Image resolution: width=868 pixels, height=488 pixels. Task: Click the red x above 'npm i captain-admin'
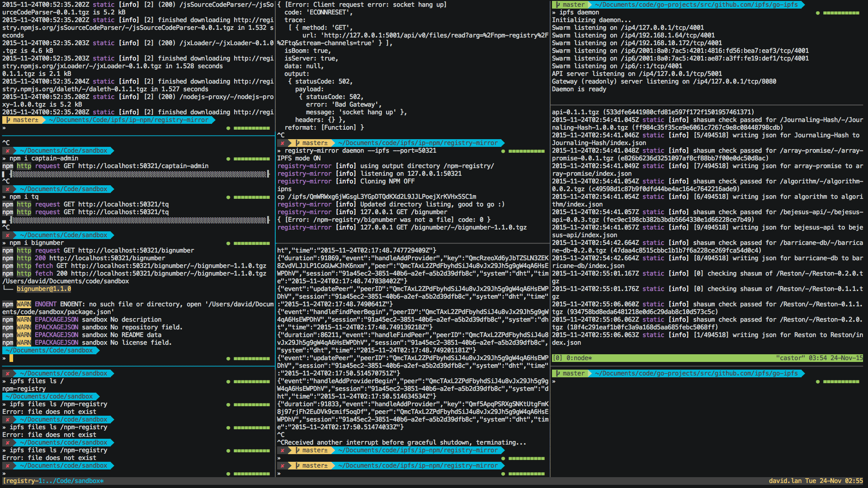point(8,151)
